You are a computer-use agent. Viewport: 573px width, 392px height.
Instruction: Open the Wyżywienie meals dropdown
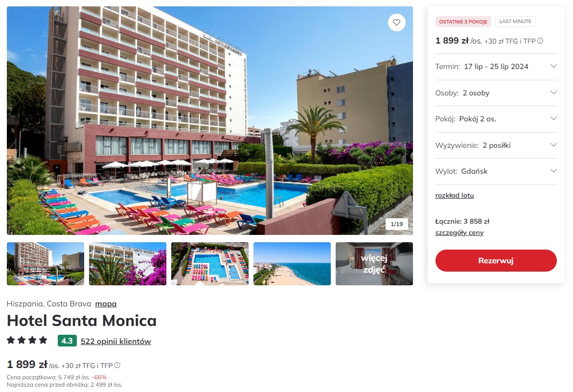pyautogui.click(x=496, y=145)
